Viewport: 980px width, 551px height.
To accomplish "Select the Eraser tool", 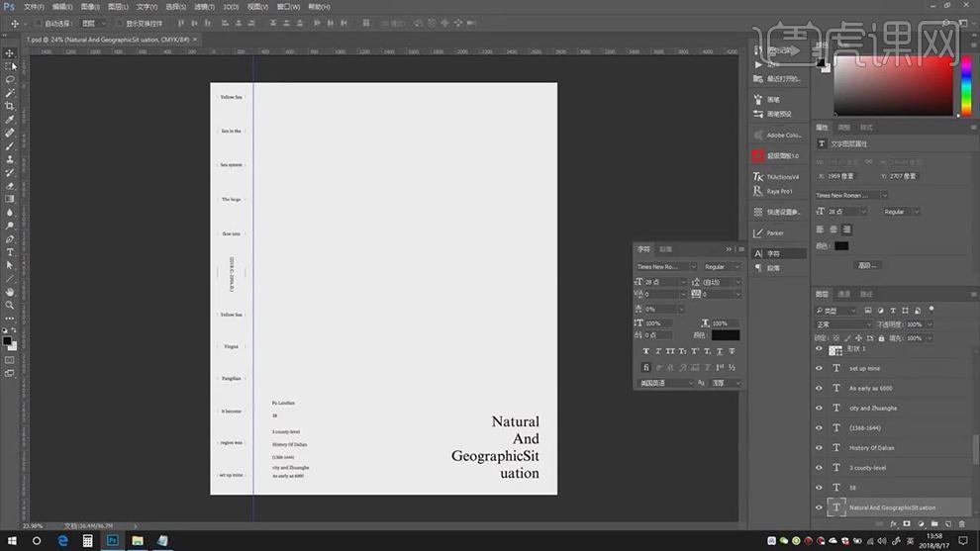I will pyautogui.click(x=9, y=186).
